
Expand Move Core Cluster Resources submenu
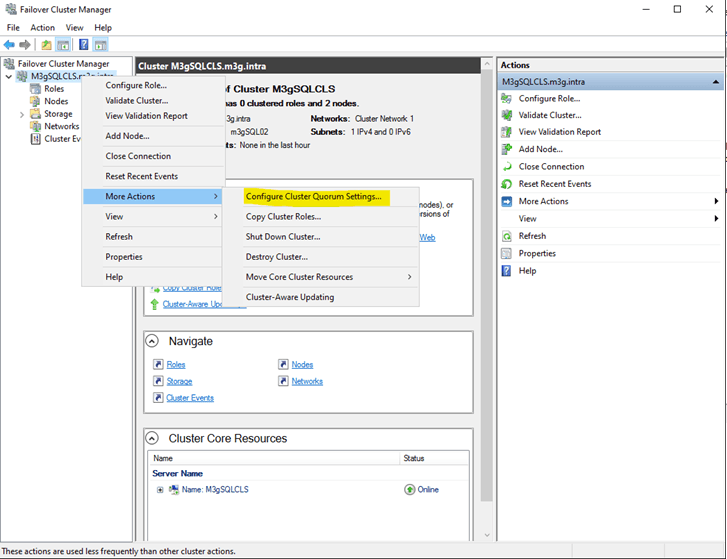coord(409,277)
